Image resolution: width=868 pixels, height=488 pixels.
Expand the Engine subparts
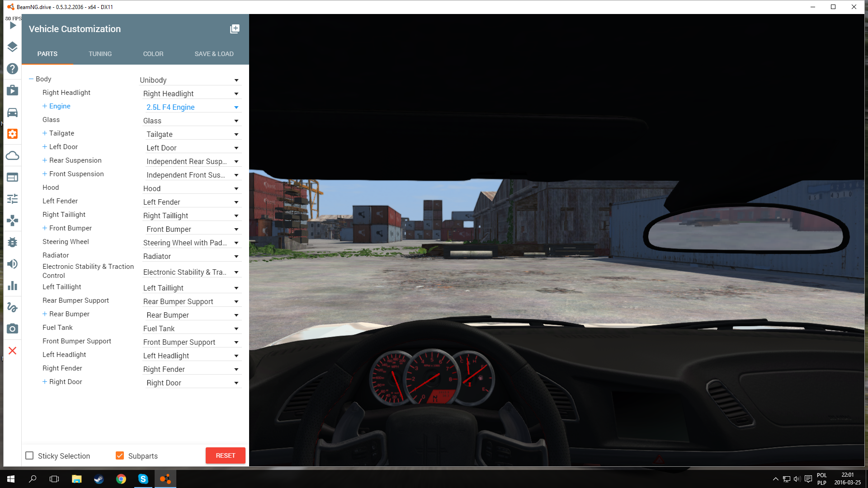click(45, 106)
